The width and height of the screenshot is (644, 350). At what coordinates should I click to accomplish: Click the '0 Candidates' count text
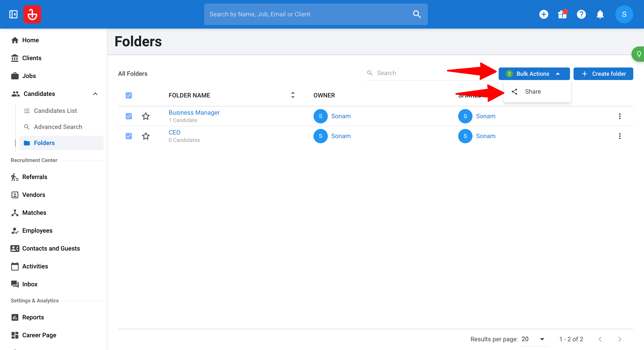(184, 140)
